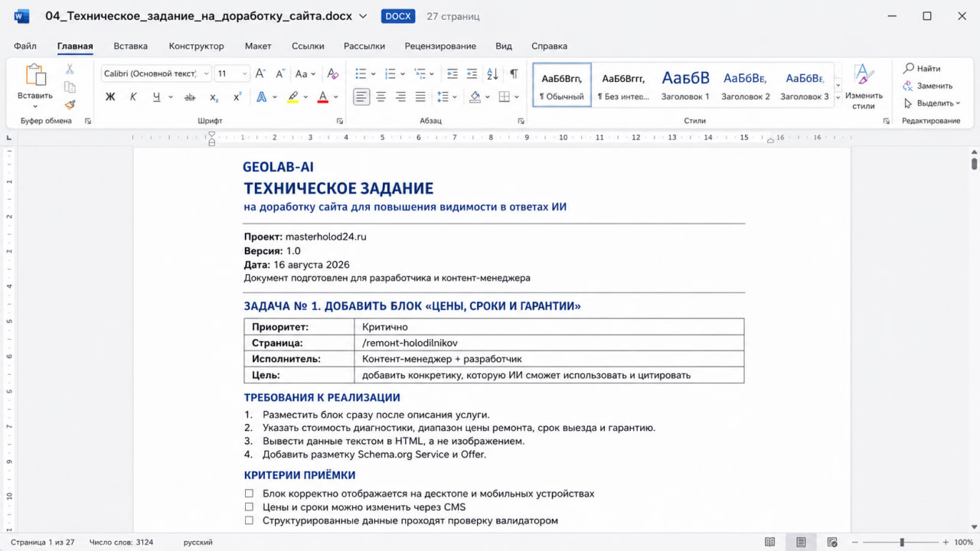This screenshot has height=551, width=980.
Task: Click the Paste clipboard icon
Action: pos(35,75)
